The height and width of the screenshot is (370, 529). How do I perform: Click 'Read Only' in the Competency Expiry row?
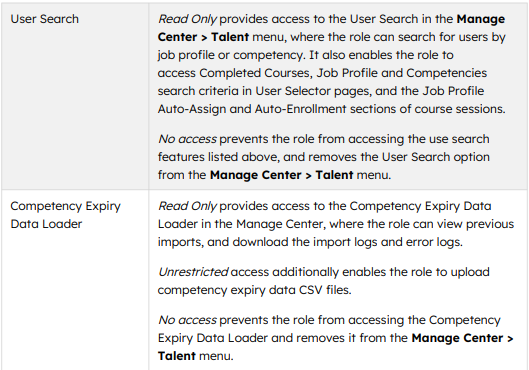tap(187, 206)
